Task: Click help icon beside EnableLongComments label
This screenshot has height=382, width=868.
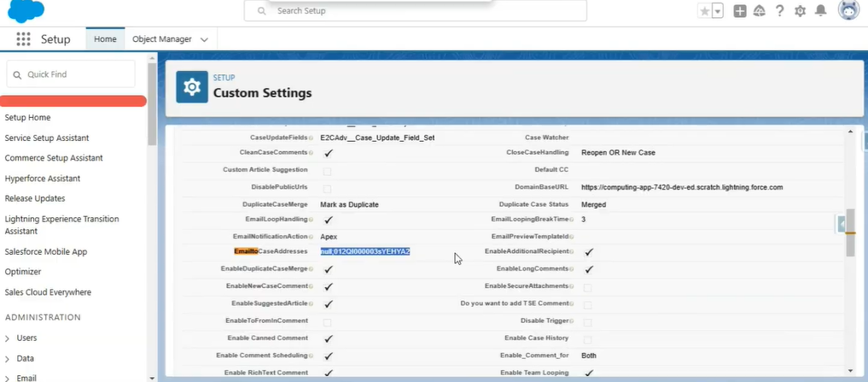Action: pyautogui.click(x=573, y=269)
